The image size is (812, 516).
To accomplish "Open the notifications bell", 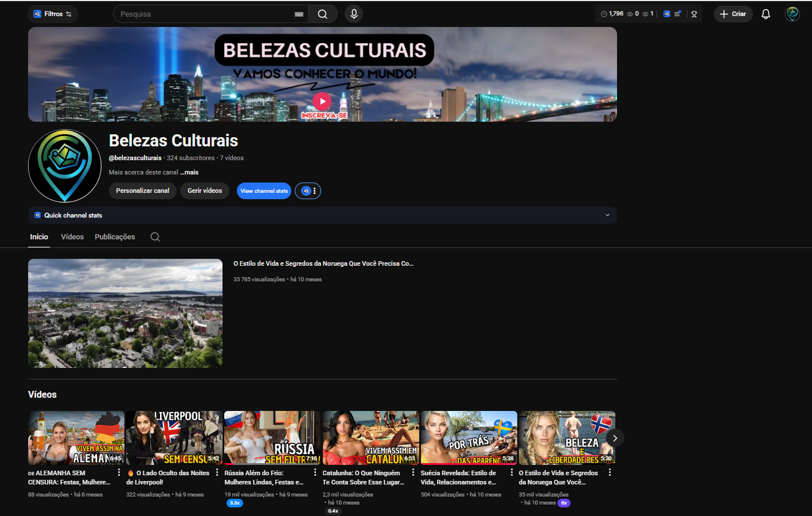I will point(766,14).
